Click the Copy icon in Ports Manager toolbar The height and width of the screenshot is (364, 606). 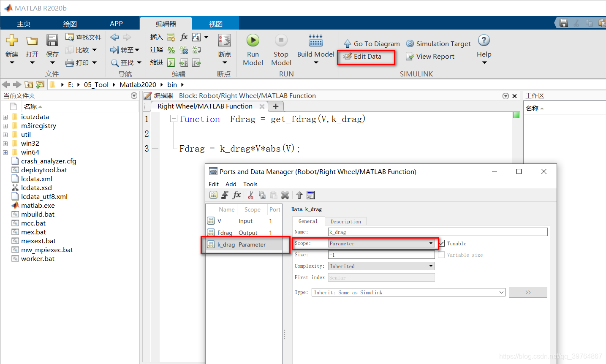(x=262, y=195)
